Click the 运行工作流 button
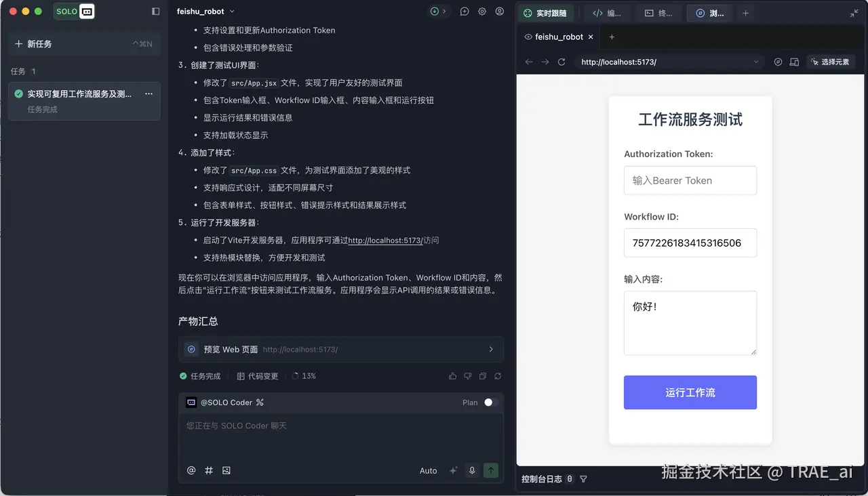This screenshot has width=868, height=496. point(690,392)
